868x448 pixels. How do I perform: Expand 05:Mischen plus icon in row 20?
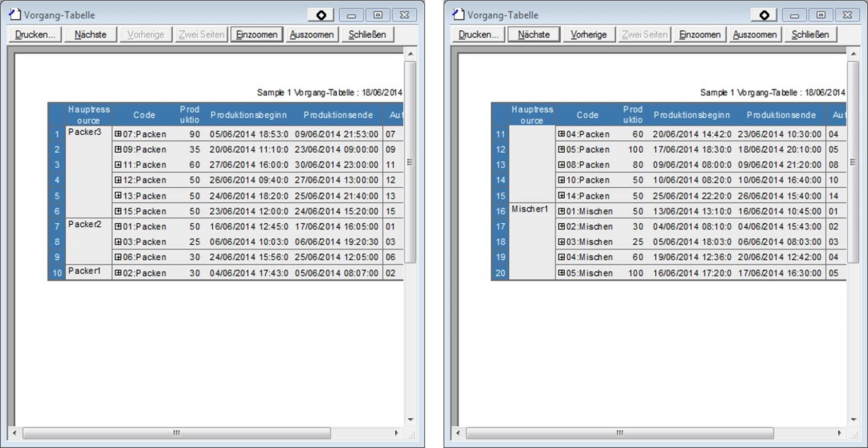(x=561, y=273)
